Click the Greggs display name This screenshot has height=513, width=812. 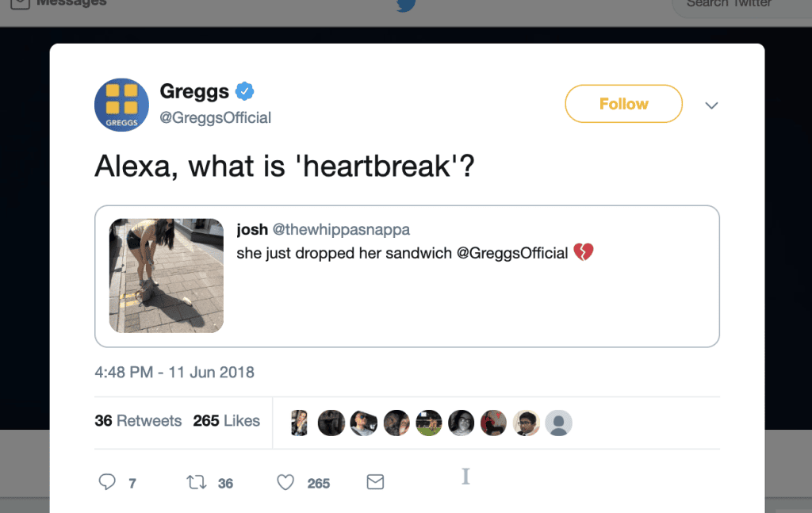pos(194,91)
